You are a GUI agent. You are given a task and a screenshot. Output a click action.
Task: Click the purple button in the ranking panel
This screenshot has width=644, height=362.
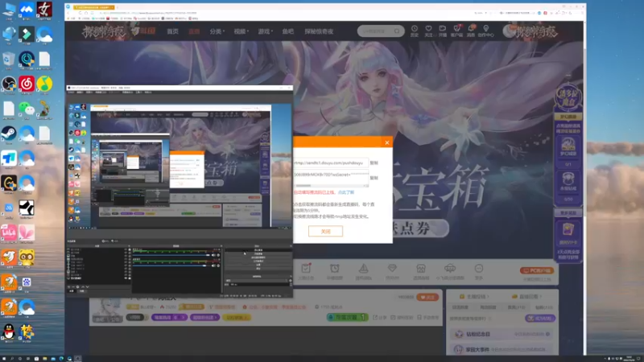coord(540,318)
